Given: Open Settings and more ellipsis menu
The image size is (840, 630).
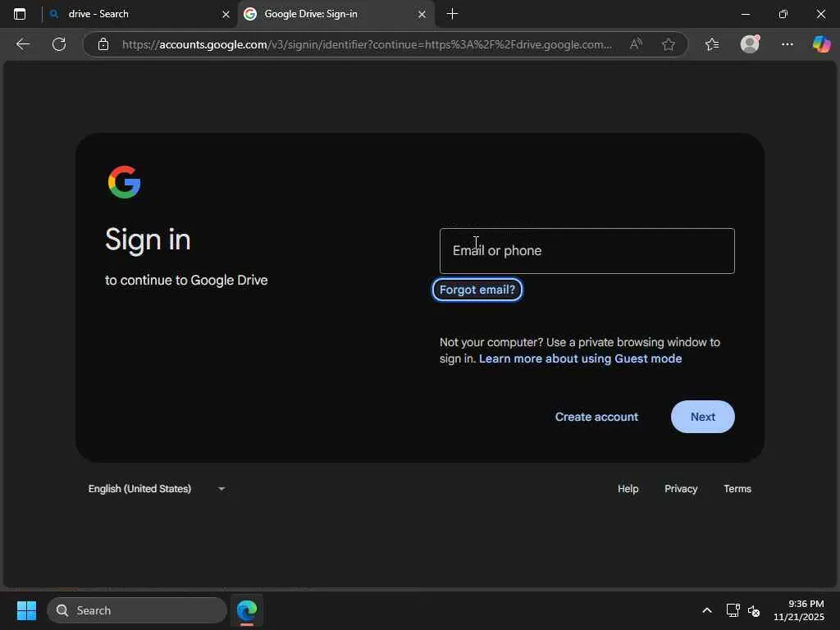Looking at the screenshot, I should [787, 44].
